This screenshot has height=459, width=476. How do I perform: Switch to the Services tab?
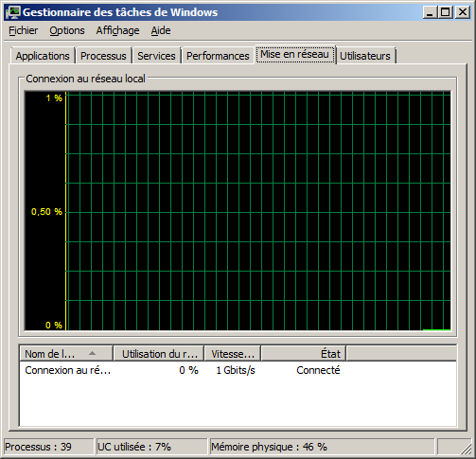(x=156, y=56)
